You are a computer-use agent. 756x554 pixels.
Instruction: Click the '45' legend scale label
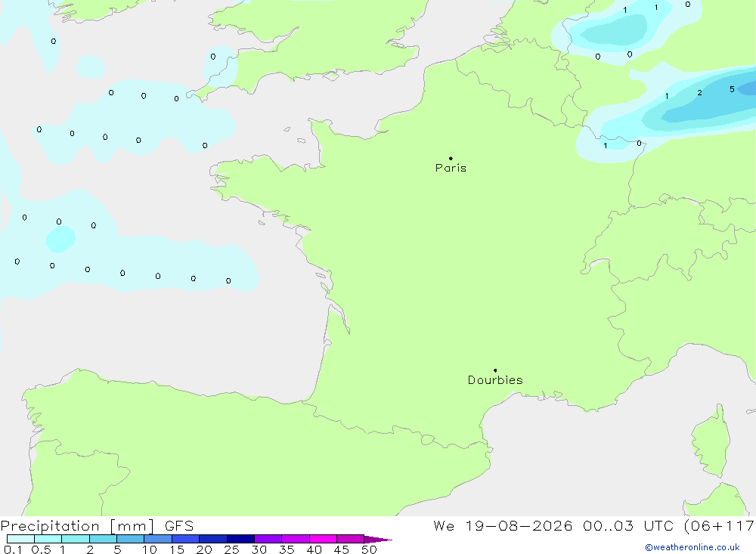coord(342,549)
